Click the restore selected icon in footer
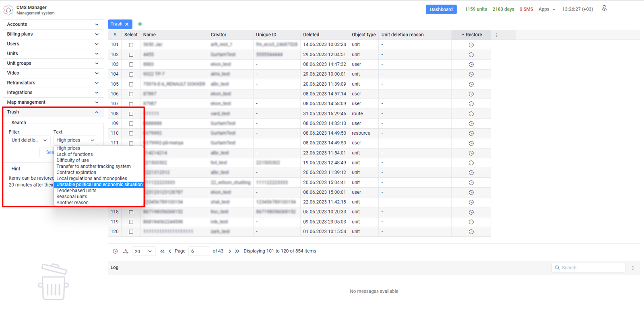 tap(115, 251)
